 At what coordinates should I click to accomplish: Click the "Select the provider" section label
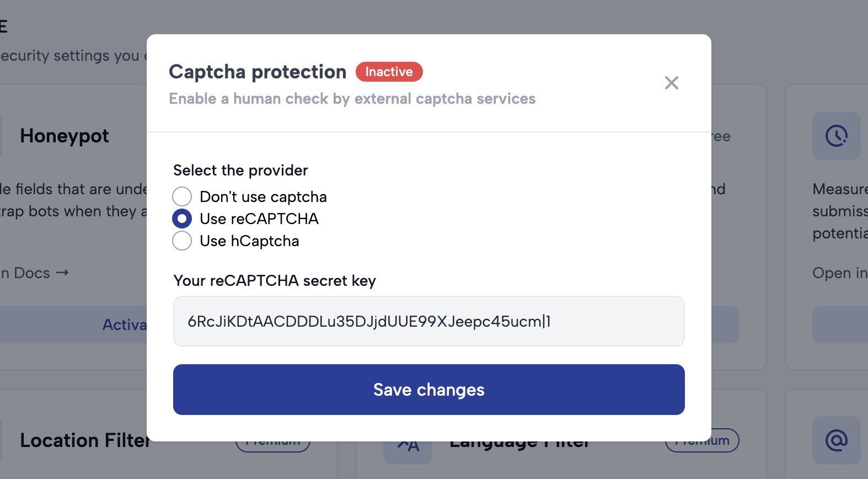[x=240, y=170]
